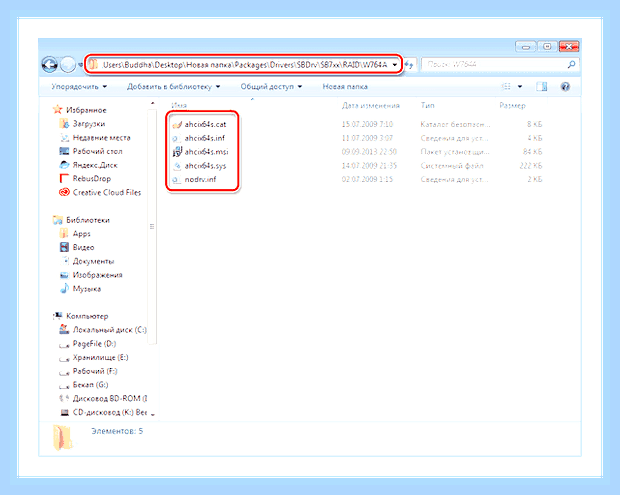
Task: Open the Музыка library
Action: click(x=87, y=289)
